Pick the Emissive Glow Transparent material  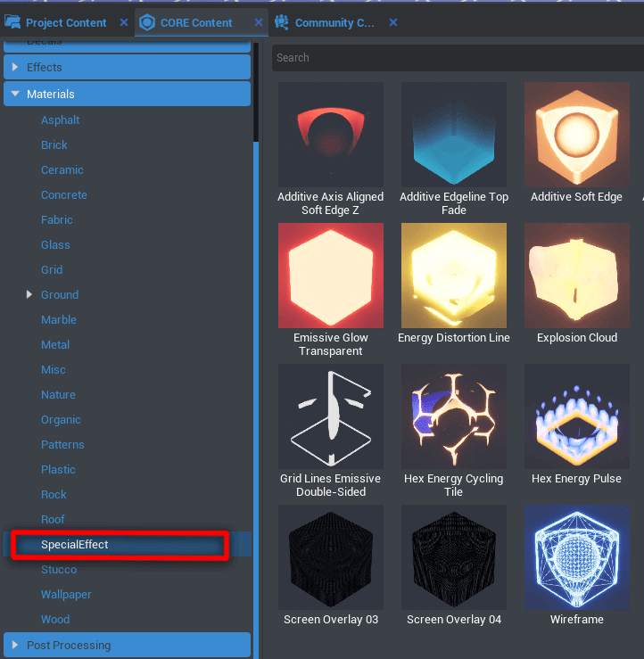331,276
